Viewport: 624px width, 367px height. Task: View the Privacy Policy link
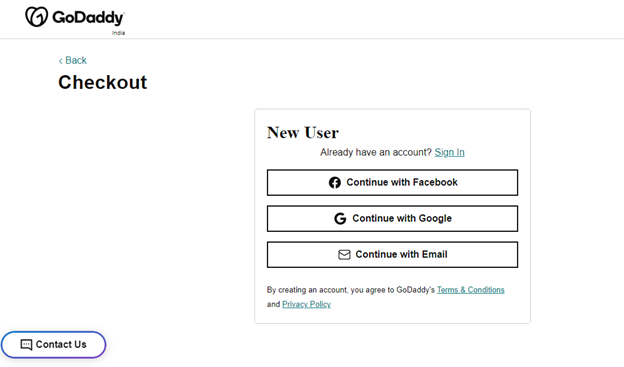click(x=306, y=304)
